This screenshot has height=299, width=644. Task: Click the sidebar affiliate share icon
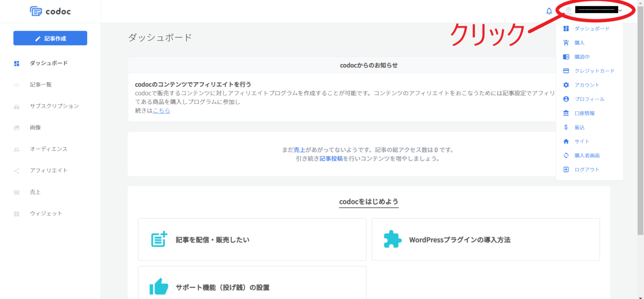[17, 171]
